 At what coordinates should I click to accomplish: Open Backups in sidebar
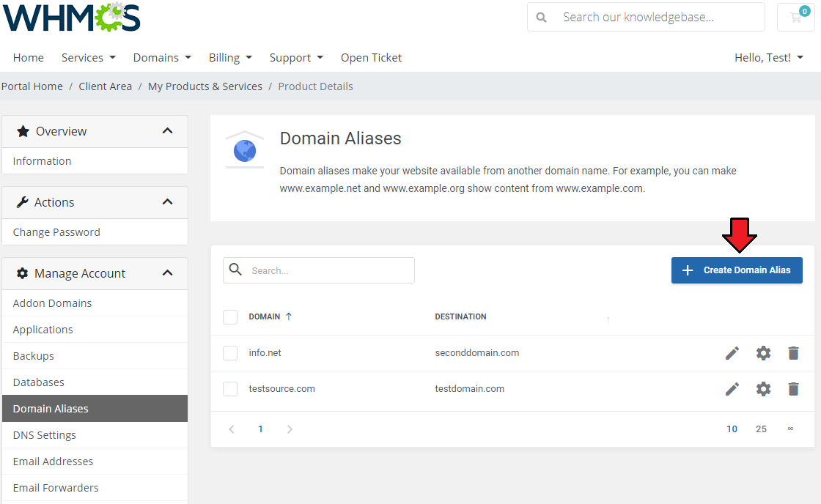pyautogui.click(x=95, y=356)
